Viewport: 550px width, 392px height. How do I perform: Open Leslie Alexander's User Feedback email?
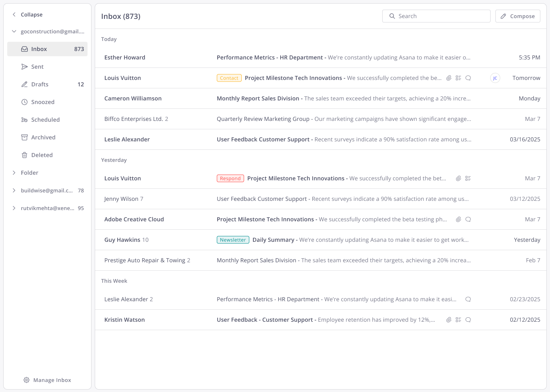[x=321, y=139]
